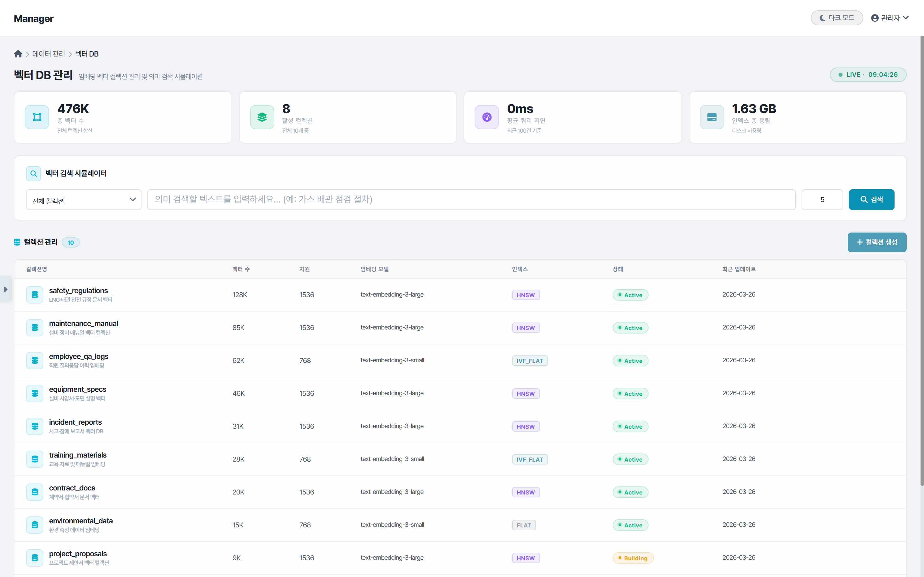The image size is (924, 577).
Task: Click the page vertical scrollbar
Action: [921, 259]
